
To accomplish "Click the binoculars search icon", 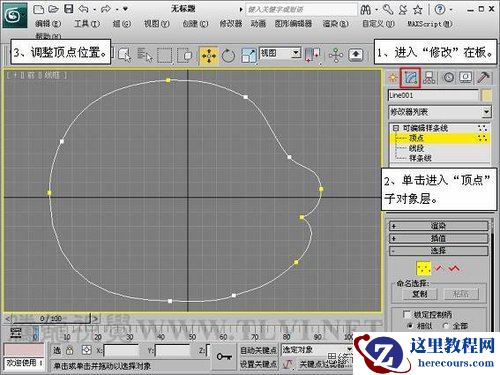I will coord(366,10).
